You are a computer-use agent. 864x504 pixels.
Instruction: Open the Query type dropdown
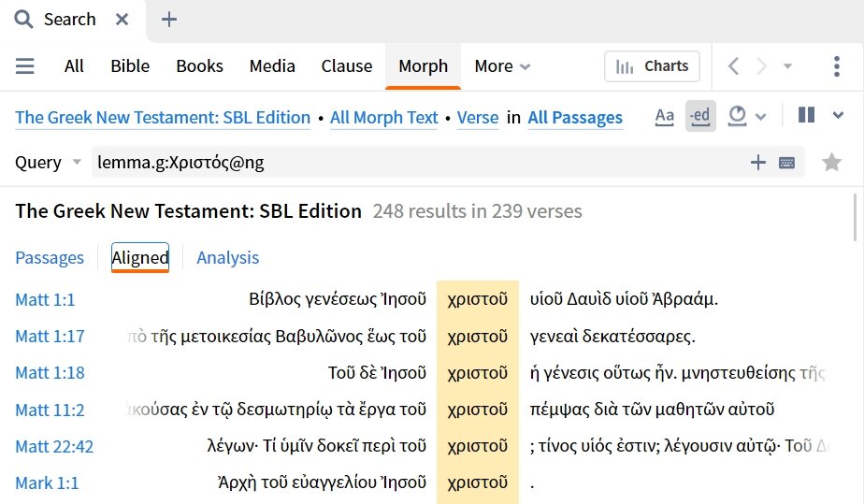pyautogui.click(x=48, y=162)
